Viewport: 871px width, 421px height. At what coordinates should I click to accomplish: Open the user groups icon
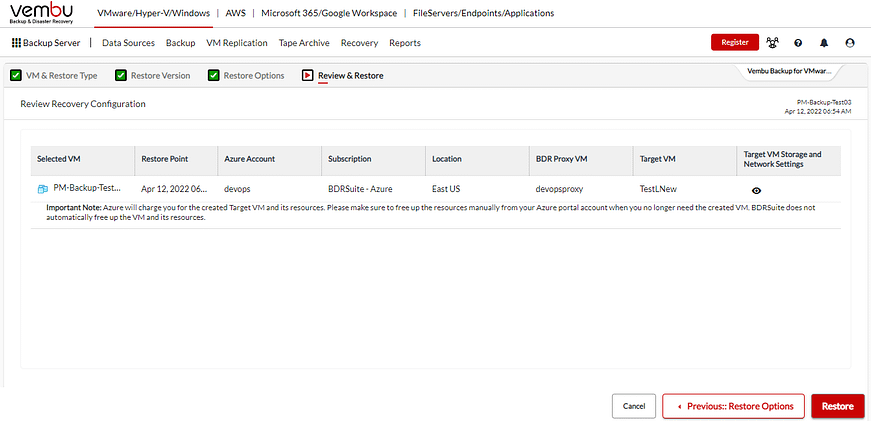click(x=772, y=43)
